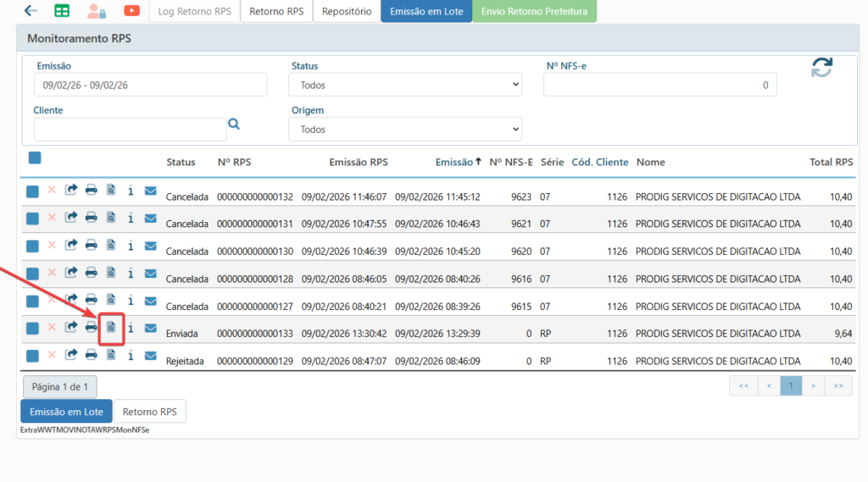This screenshot has height=482, width=868.
Task: Click the back arrow icon
Action: pyautogui.click(x=31, y=11)
